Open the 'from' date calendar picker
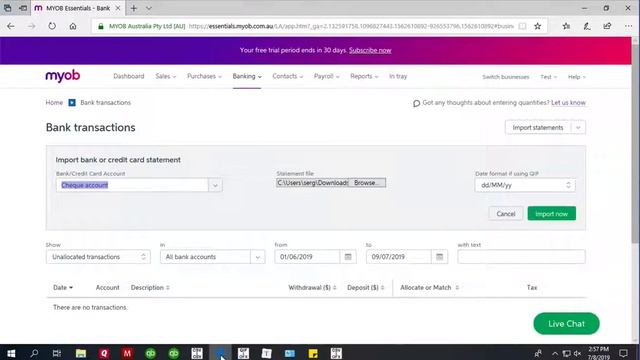This screenshot has height=360, width=640. (x=348, y=257)
